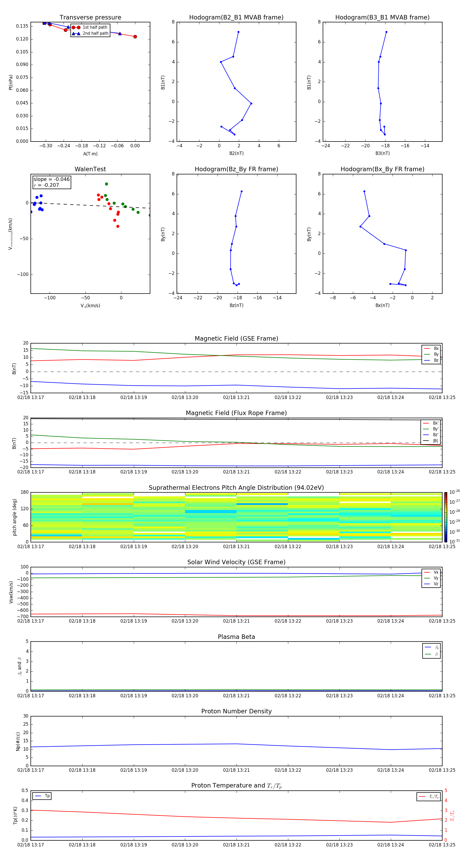This screenshot has height=868, width=473.
Task: Click the Bz legend entry in GSE magnetic field
Action: point(431,361)
